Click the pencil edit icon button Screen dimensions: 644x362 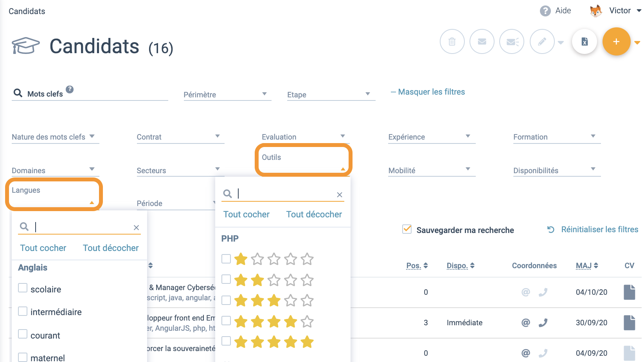click(x=542, y=41)
